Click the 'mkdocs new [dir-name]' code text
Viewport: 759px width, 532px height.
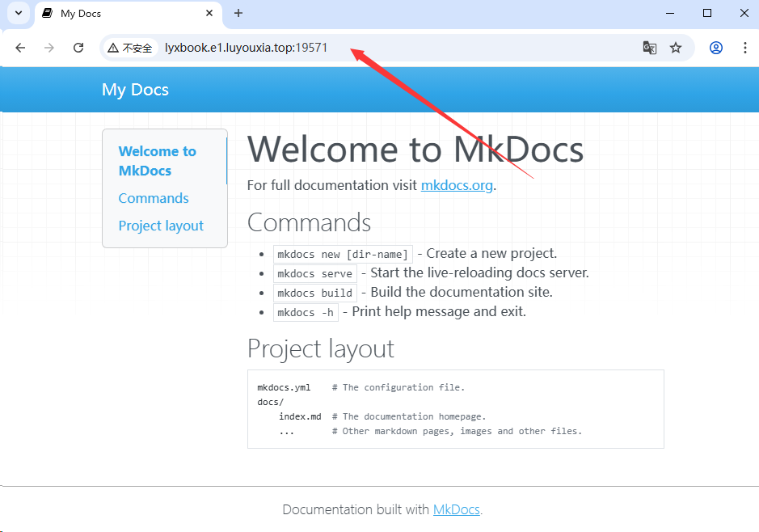(x=343, y=254)
